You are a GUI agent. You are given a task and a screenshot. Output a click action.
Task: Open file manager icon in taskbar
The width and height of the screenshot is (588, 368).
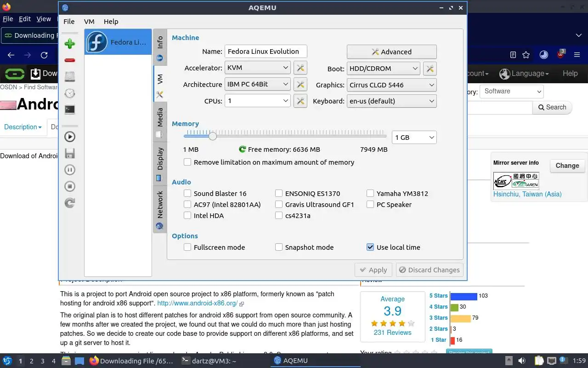(x=66, y=361)
